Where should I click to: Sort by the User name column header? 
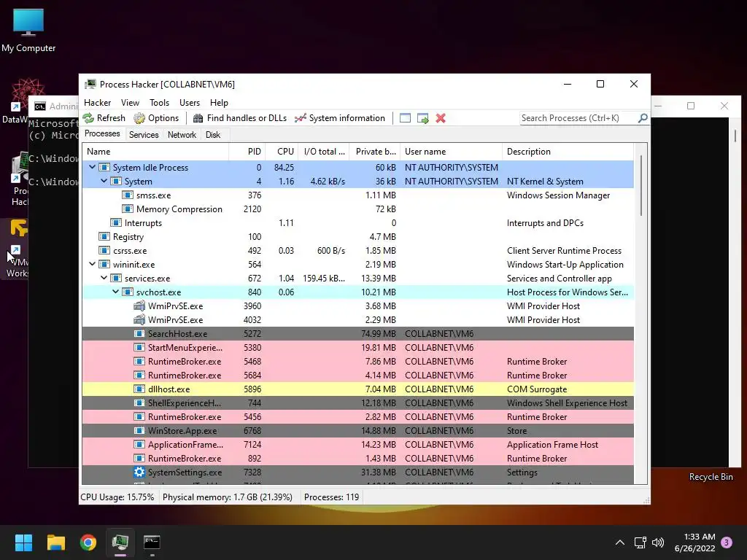[451, 152]
